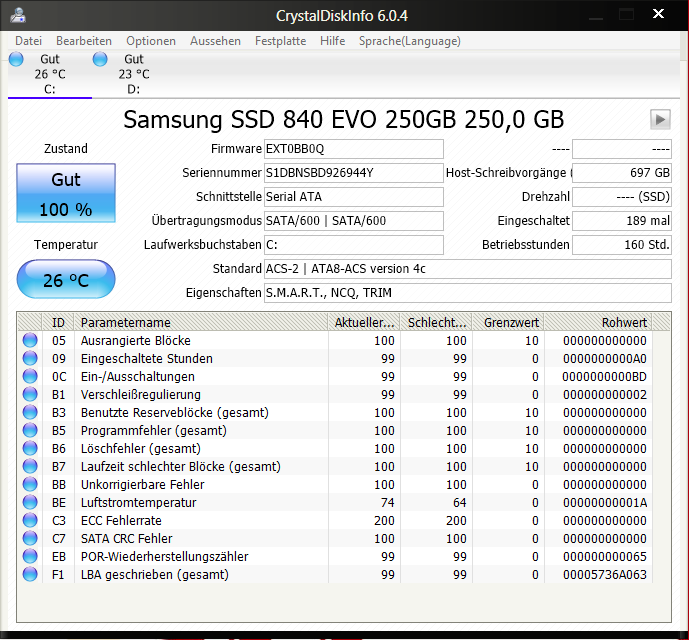The width and height of the screenshot is (689, 640).
Task: Click the Schlecht... column header
Action: point(436,322)
